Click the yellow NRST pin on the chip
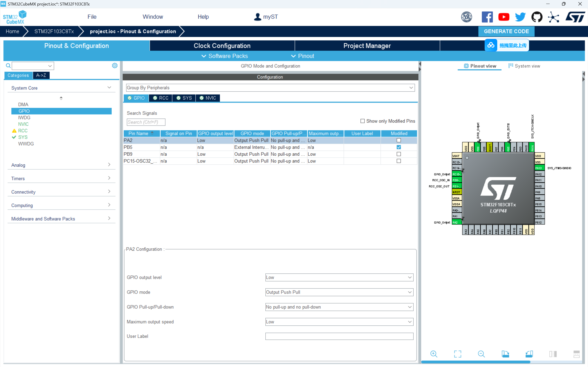Image resolution: width=588 pixels, height=367 pixels. [457, 192]
